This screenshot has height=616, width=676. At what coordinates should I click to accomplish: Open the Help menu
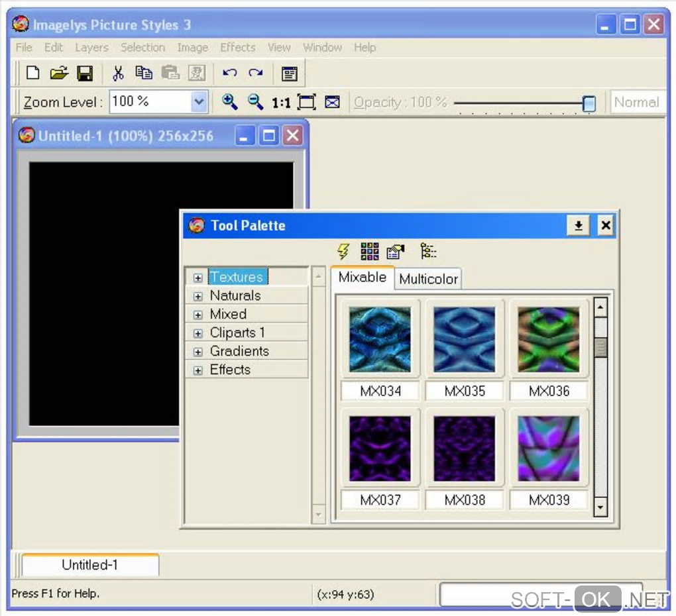click(365, 47)
